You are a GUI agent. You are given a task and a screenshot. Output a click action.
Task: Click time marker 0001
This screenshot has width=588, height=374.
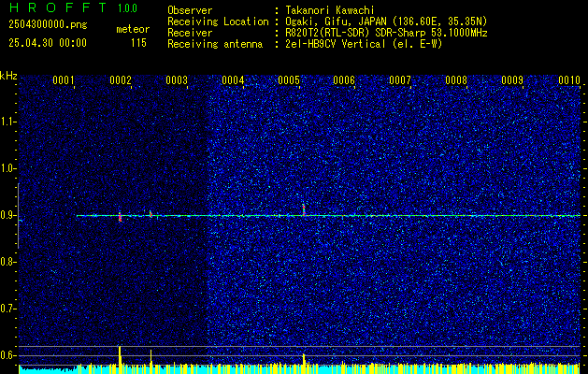click(x=63, y=80)
